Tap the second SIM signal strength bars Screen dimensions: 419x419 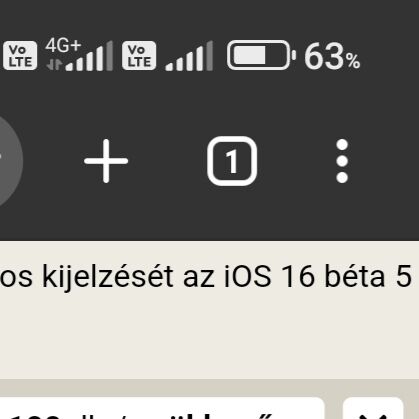pyautogui.click(x=189, y=56)
